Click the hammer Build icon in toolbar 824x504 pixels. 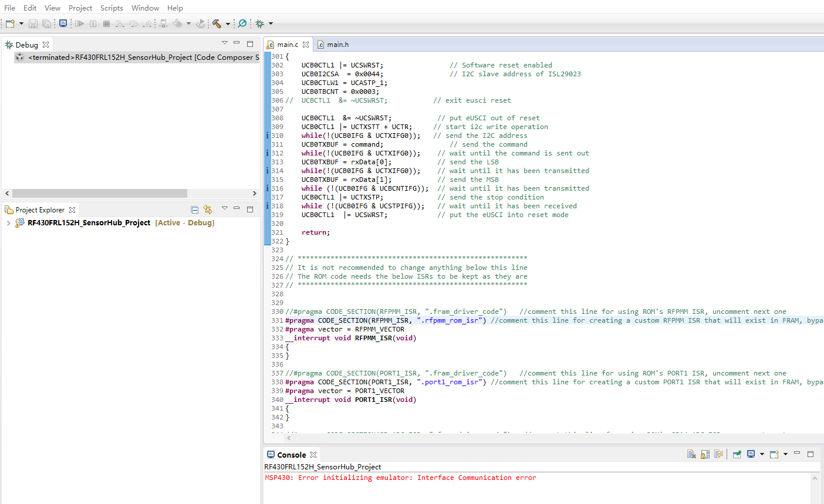217,23
